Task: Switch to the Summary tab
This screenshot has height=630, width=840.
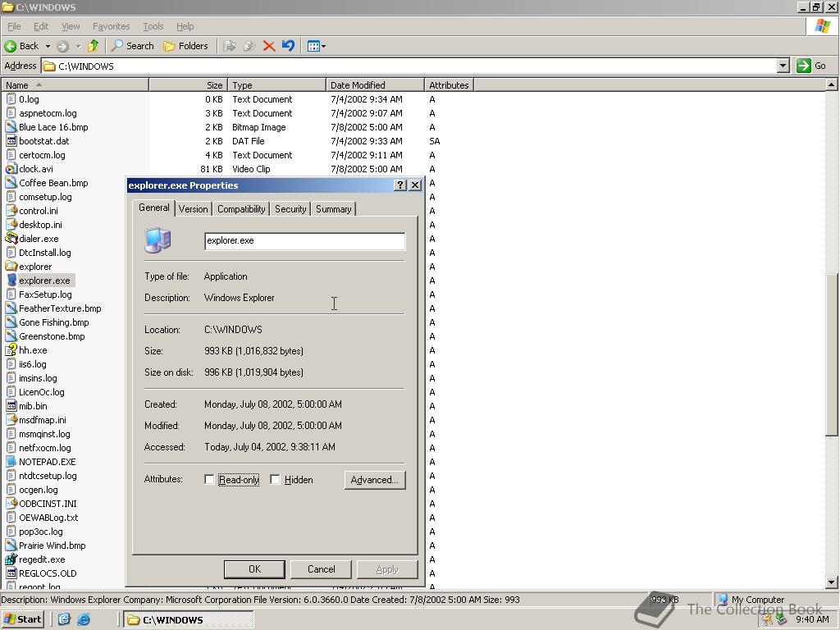Action: pos(333,209)
